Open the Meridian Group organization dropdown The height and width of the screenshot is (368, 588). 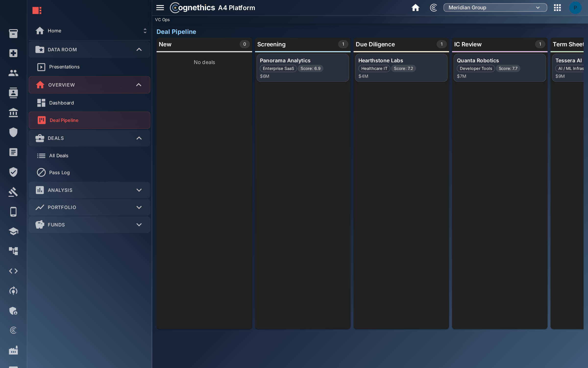pos(495,8)
